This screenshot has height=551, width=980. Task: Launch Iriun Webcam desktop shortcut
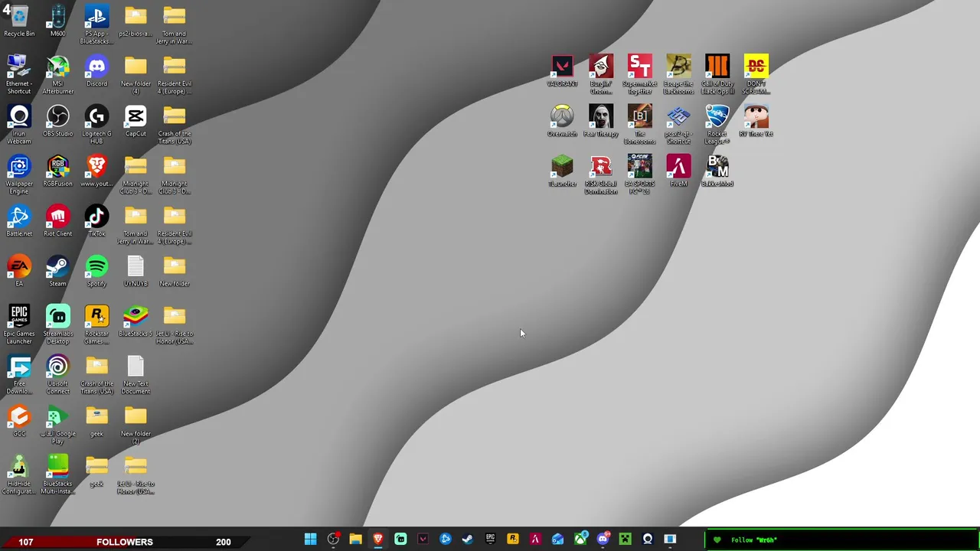tap(19, 125)
